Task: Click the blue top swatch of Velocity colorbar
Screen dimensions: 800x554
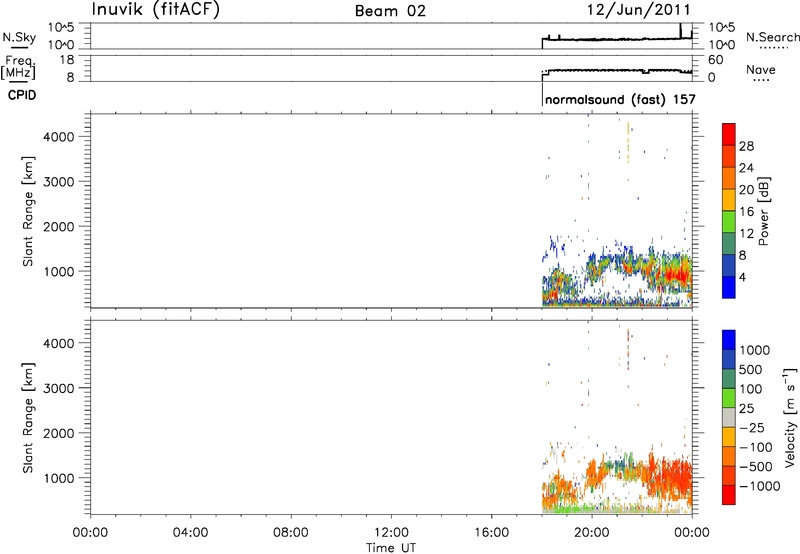Action: [729, 340]
